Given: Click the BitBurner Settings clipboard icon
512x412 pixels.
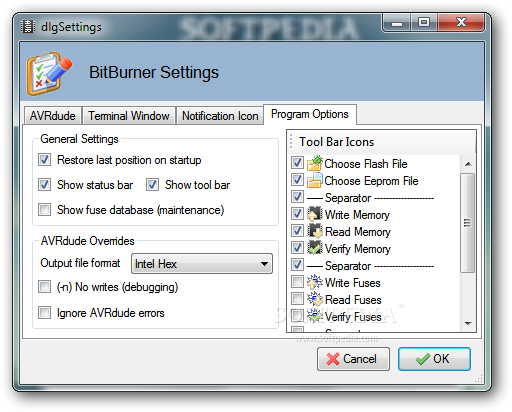Looking at the screenshot, I should point(49,73).
